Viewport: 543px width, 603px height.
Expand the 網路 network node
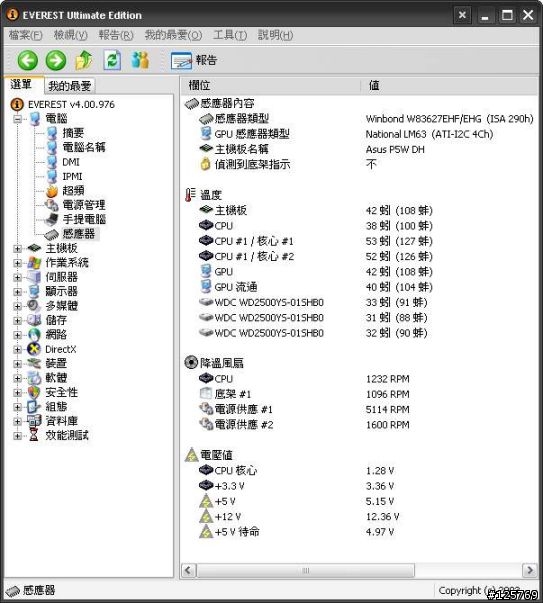coord(17,335)
